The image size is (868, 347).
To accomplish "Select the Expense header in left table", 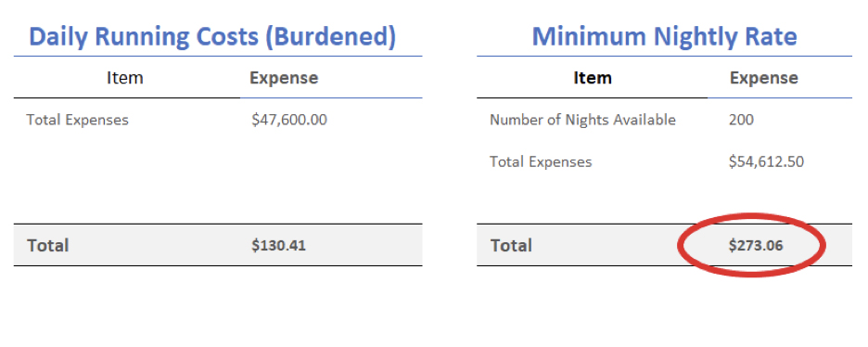I will 284,78.
